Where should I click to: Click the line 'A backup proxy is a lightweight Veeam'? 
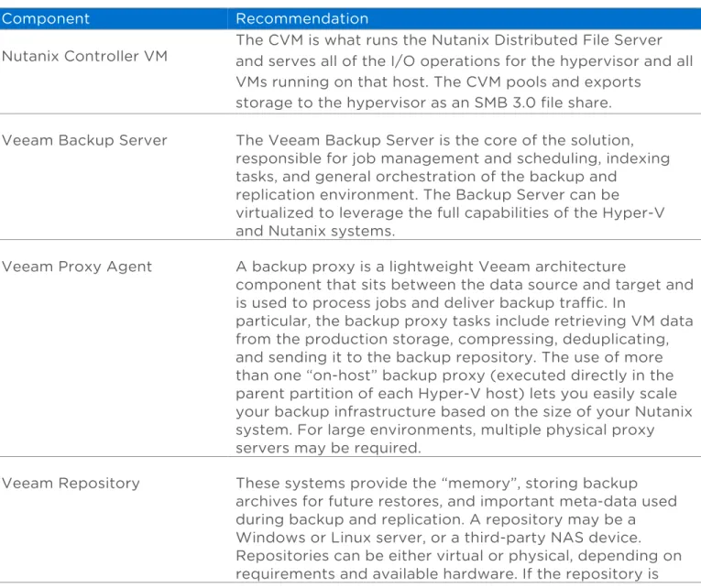(431, 267)
